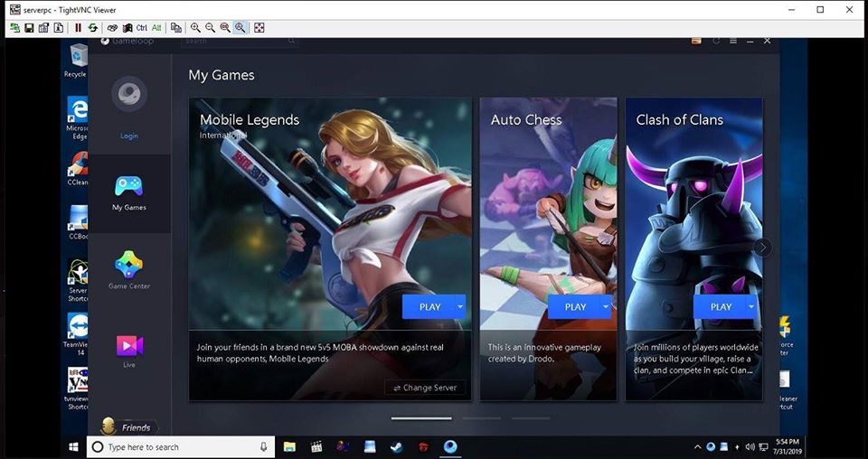The height and width of the screenshot is (459, 868).
Task: Save connection info with floppy disk icon
Action: coord(29,28)
